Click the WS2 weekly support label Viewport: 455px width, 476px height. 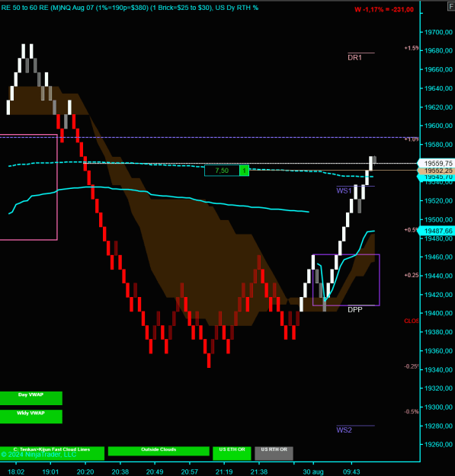(344, 430)
